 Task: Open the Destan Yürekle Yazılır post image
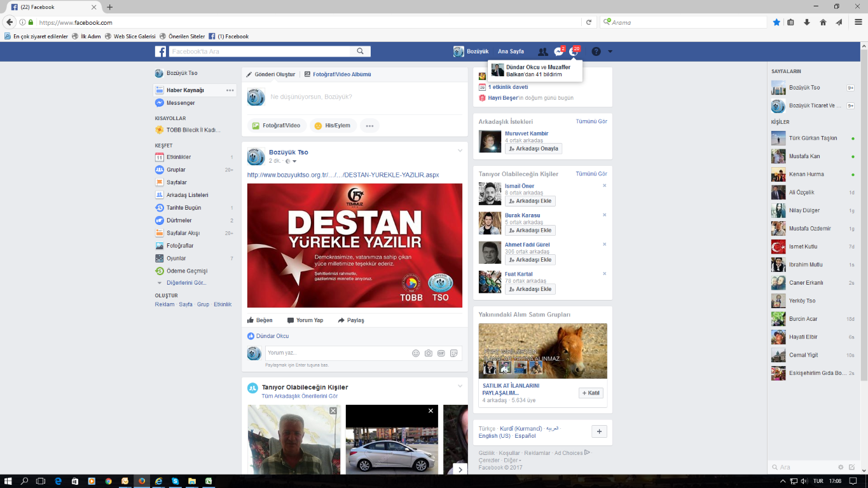pos(355,245)
